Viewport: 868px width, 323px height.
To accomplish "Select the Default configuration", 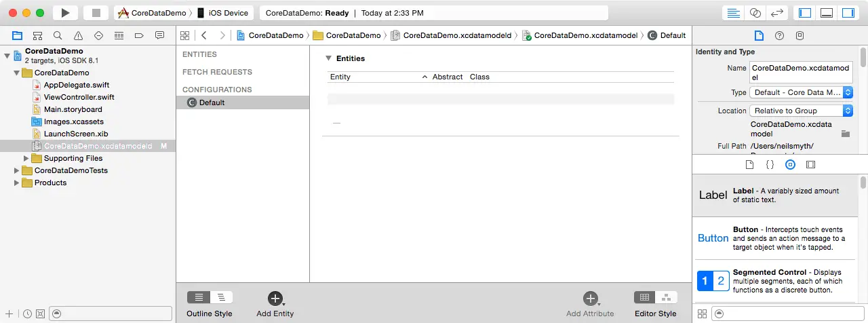I will (x=212, y=102).
